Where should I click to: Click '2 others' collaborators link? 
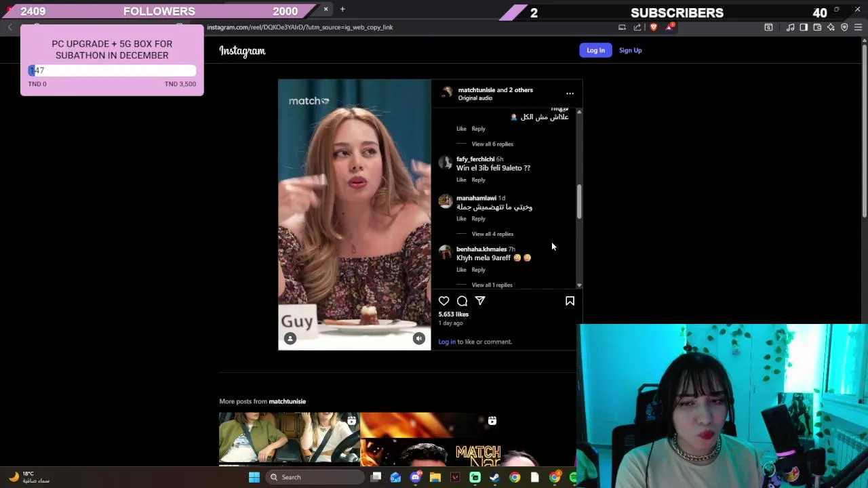520,89
